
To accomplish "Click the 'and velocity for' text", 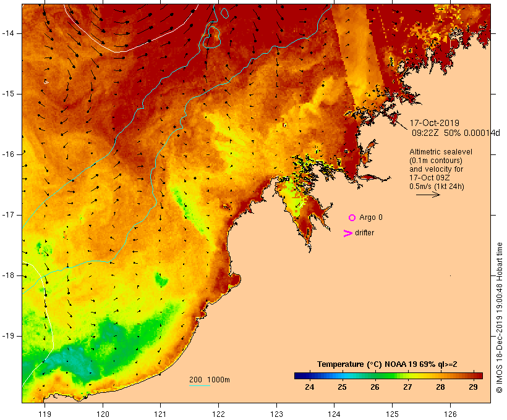I will tap(436, 169).
